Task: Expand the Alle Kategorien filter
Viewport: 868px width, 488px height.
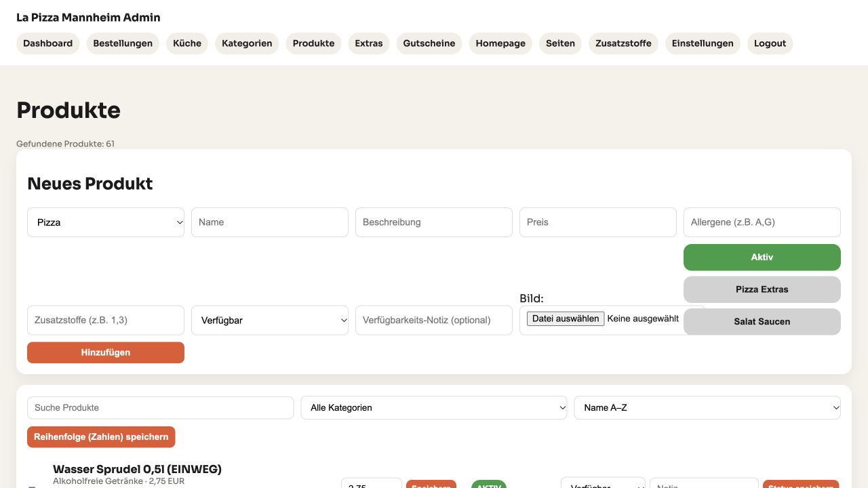Action: click(x=434, y=408)
